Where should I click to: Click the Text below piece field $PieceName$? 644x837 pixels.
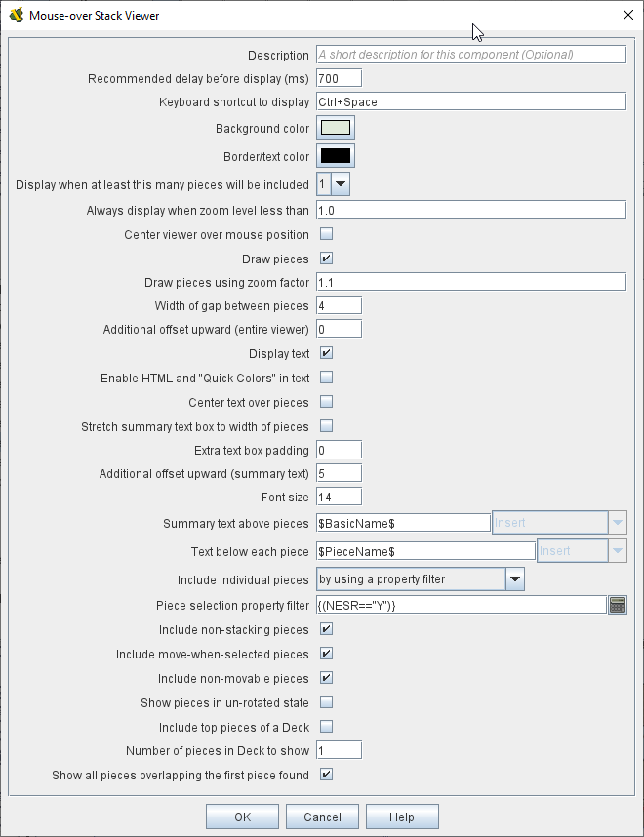pos(426,551)
